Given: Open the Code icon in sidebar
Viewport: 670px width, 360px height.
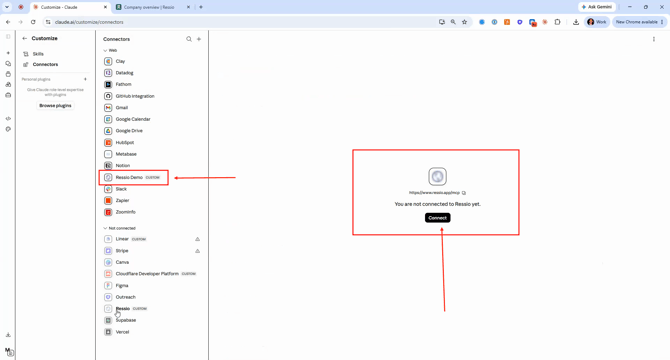Looking at the screenshot, I should tap(8, 119).
